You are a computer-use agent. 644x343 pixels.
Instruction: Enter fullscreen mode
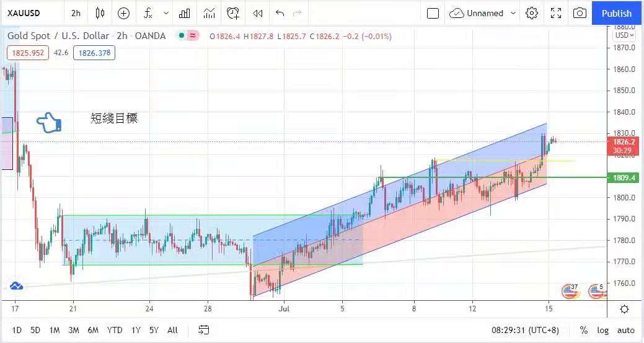point(556,13)
